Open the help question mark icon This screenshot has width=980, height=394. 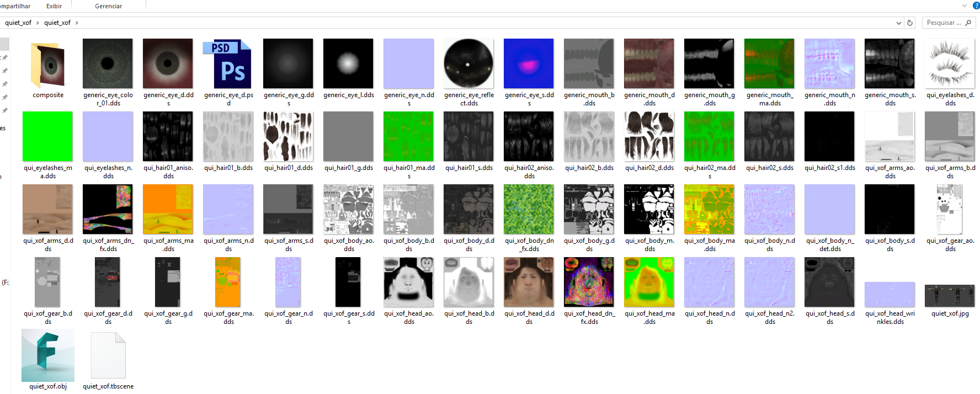click(x=976, y=6)
